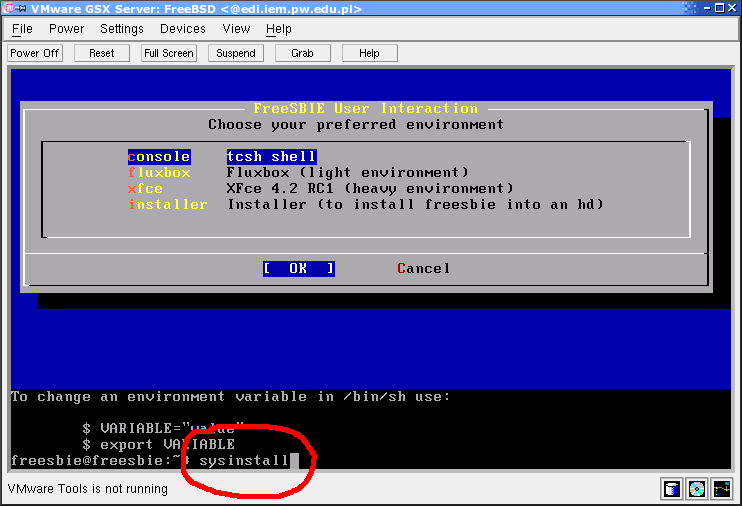The height and width of the screenshot is (506, 742).
Task: Open the View menu
Action: pos(236,29)
